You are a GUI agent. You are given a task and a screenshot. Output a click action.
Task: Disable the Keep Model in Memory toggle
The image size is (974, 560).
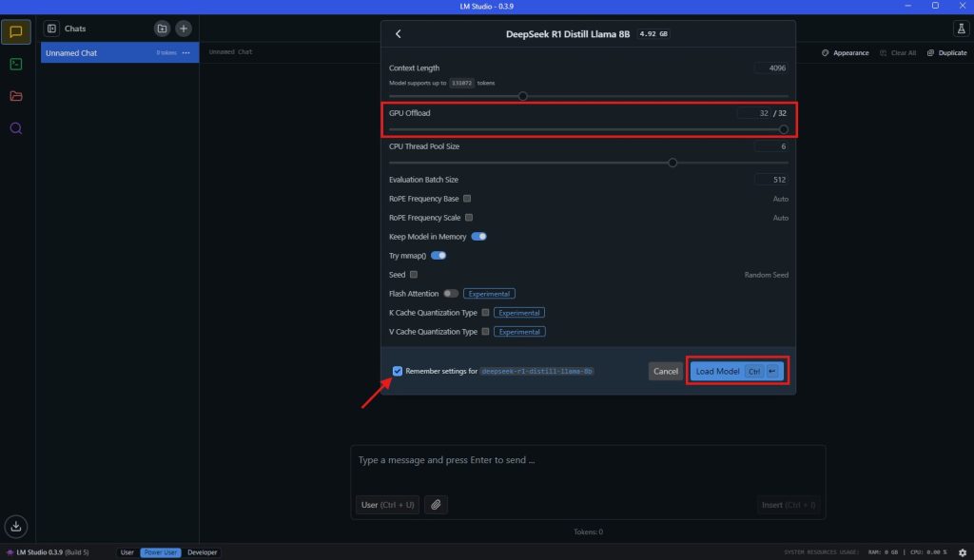point(479,236)
